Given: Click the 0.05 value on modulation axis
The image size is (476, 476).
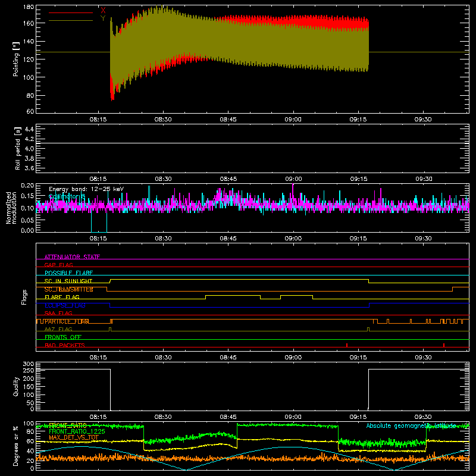Looking at the screenshot, I should pyautogui.click(x=27, y=220).
